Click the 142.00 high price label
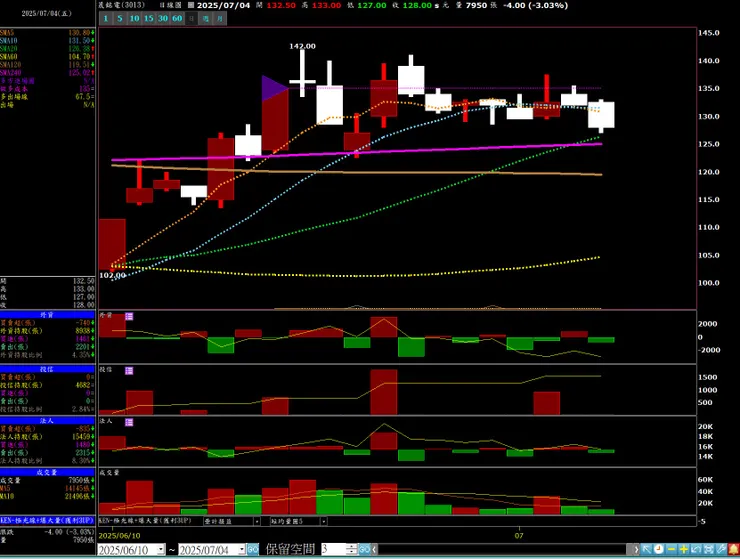Viewport: 740px width, 559px height. click(x=302, y=46)
